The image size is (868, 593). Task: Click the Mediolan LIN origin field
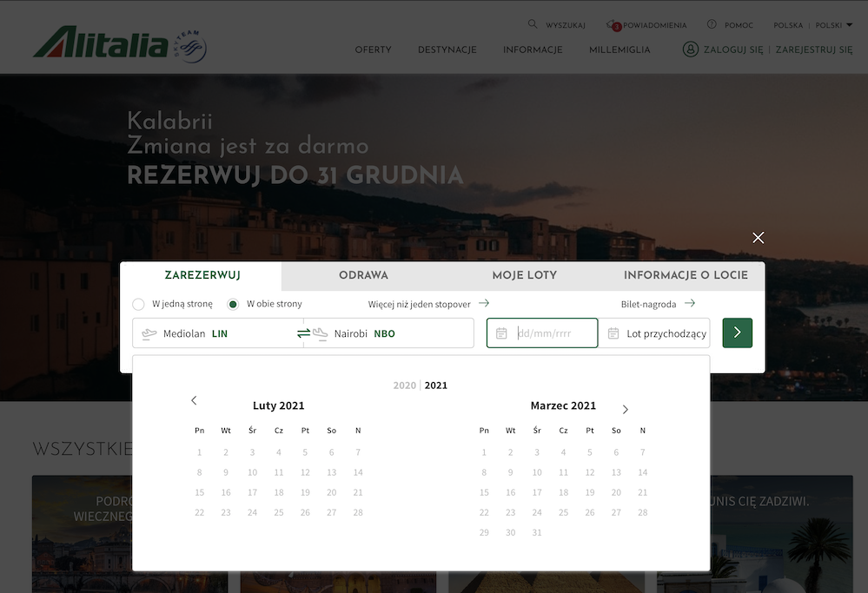(x=217, y=333)
